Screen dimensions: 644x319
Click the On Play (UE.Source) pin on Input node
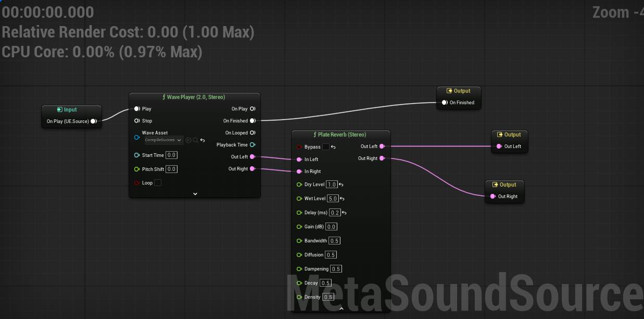click(94, 121)
